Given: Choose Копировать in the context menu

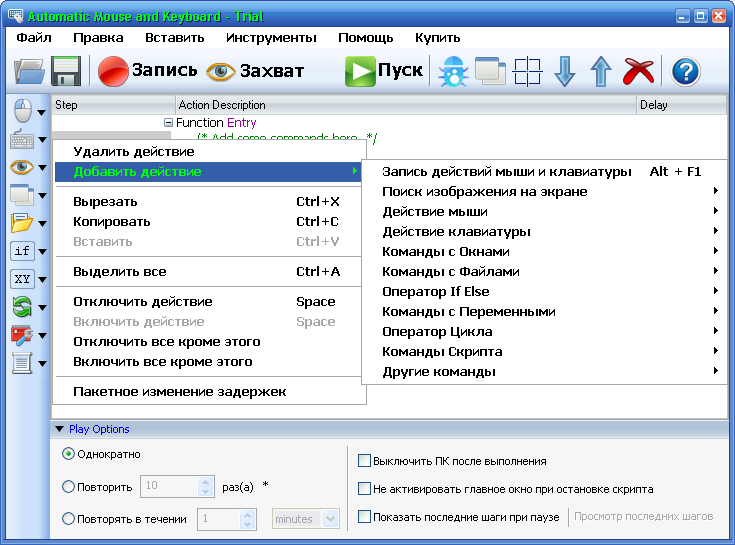Looking at the screenshot, I should pos(208,221).
